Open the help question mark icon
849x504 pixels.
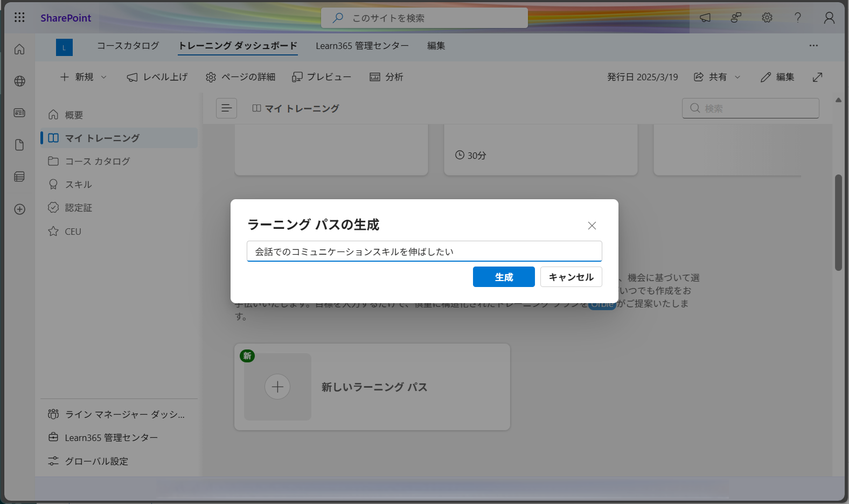click(x=798, y=18)
